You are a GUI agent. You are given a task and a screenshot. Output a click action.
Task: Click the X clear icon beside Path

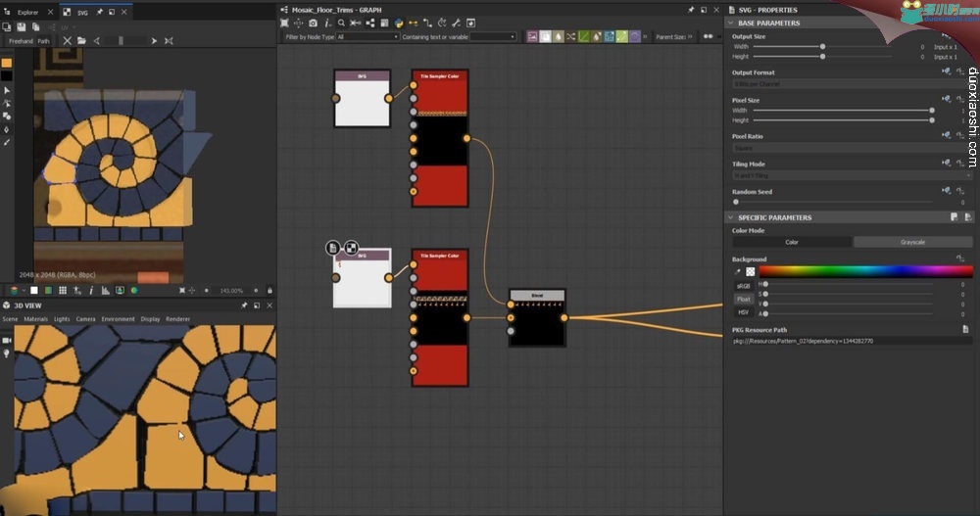pyautogui.click(x=67, y=40)
